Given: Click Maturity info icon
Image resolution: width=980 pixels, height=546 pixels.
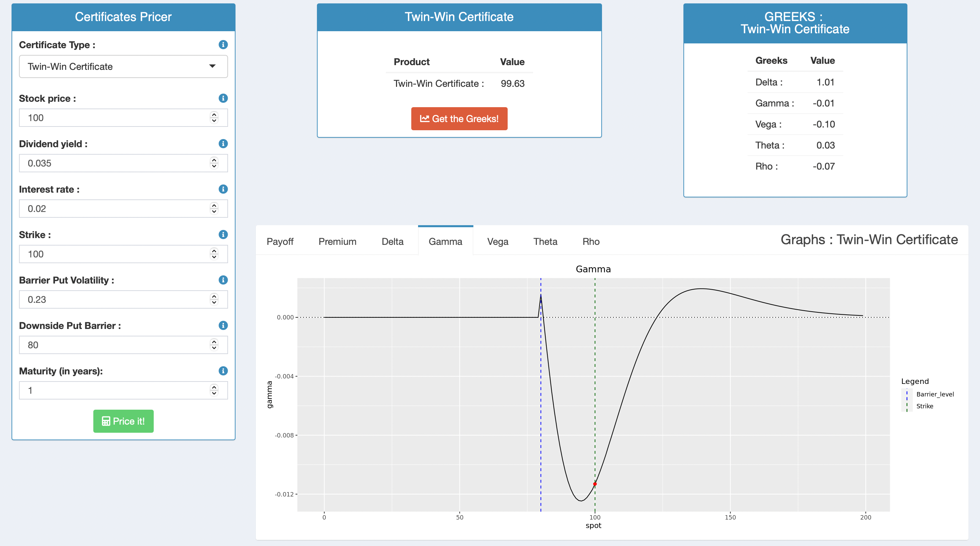Looking at the screenshot, I should pos(223,371).
